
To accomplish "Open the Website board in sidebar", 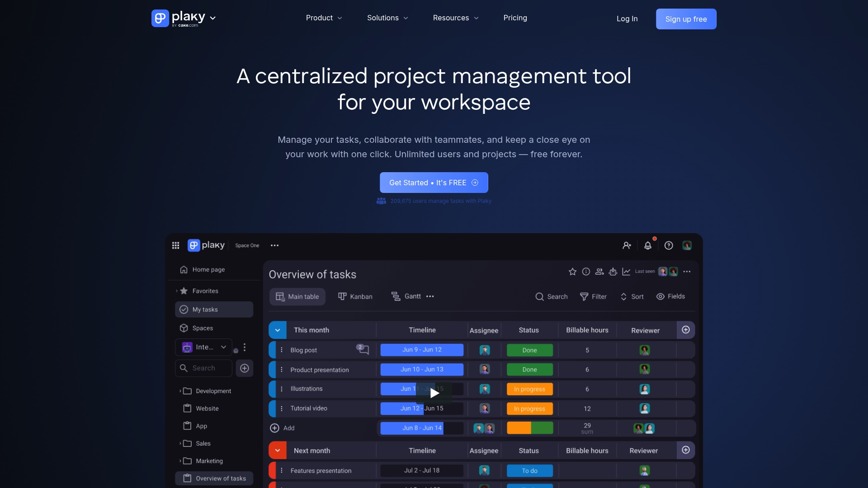I will pos(201,408).
